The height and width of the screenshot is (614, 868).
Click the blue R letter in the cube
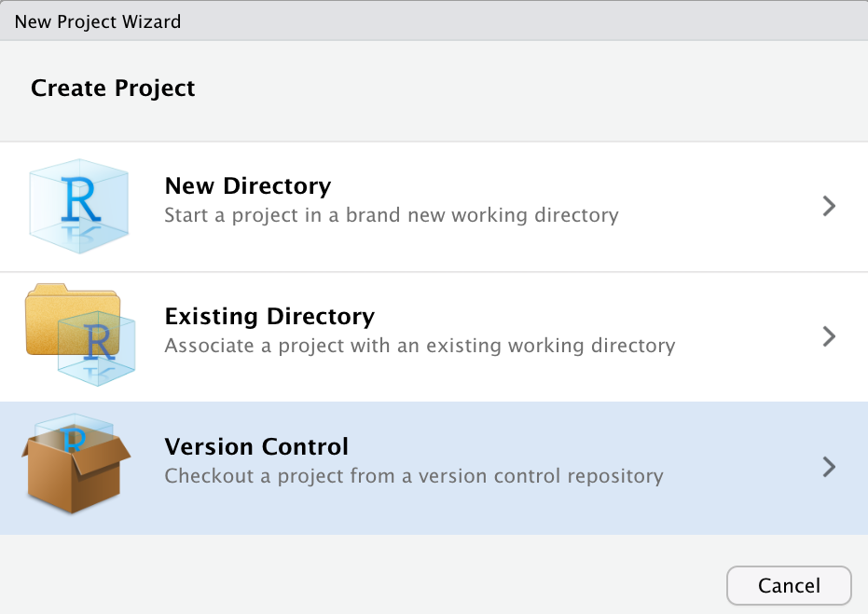[80, 199]
